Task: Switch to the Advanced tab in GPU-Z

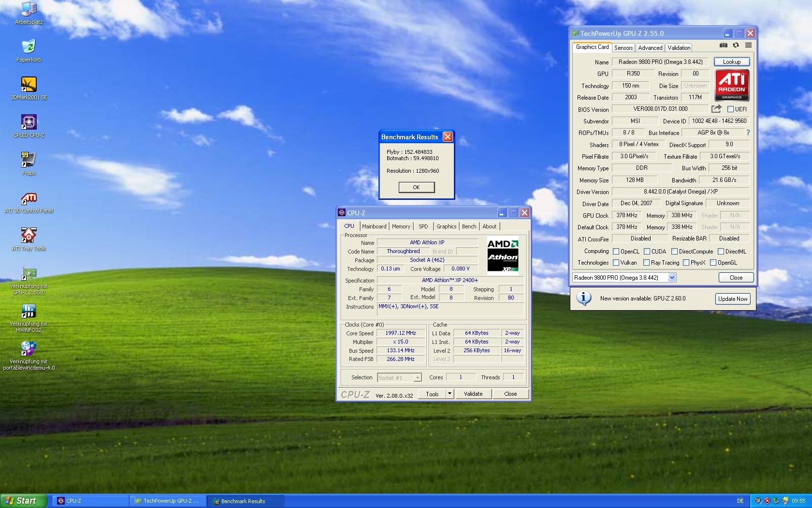Action: click(650, 48)
